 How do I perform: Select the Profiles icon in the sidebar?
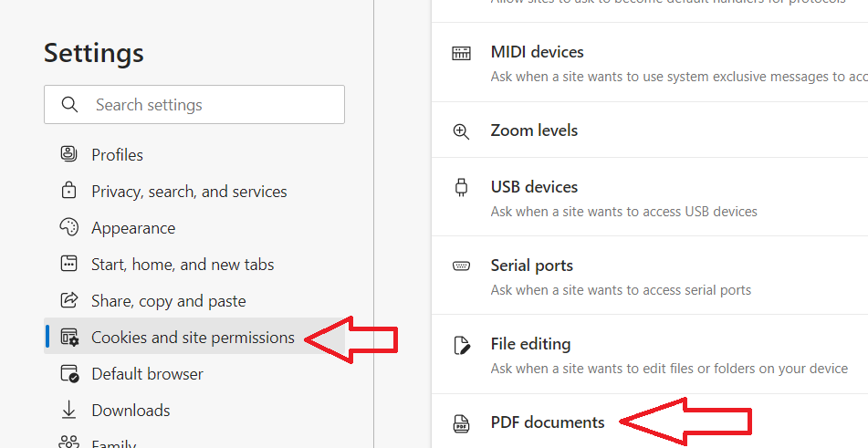pos(68,154)
